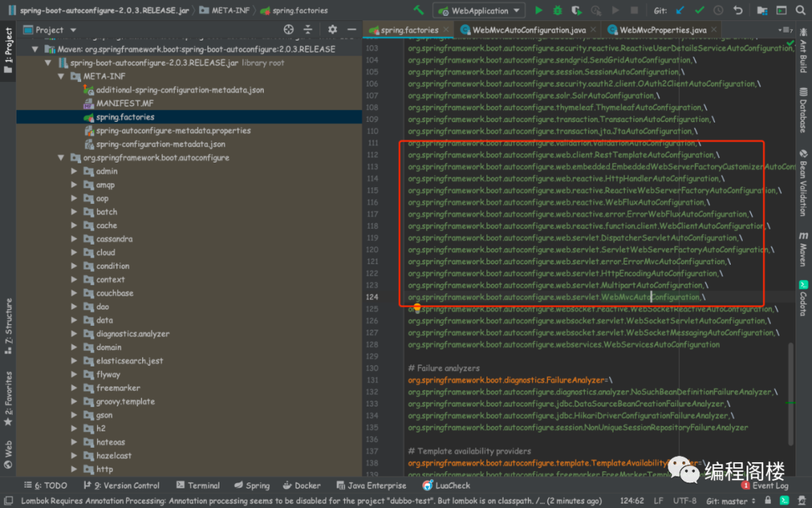812x508 pixels.
Task: Build project with the hammer icon
Action: pos(419,11)
